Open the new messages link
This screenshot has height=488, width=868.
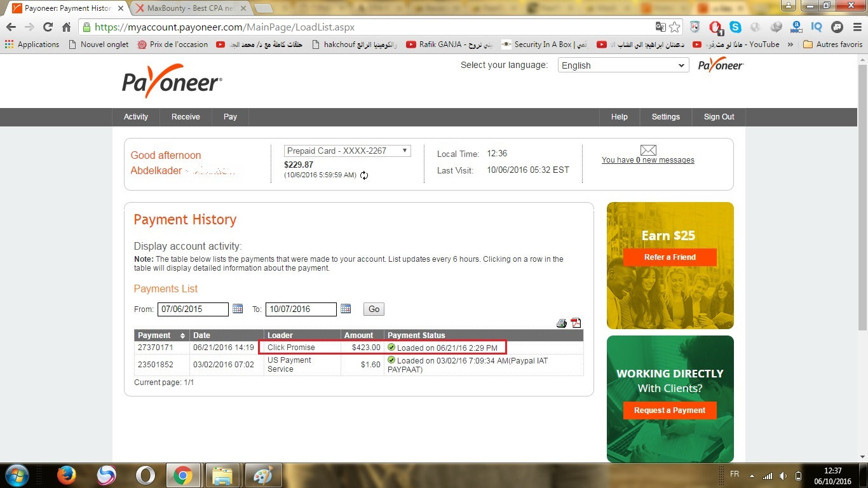click(x=648, y=160)
